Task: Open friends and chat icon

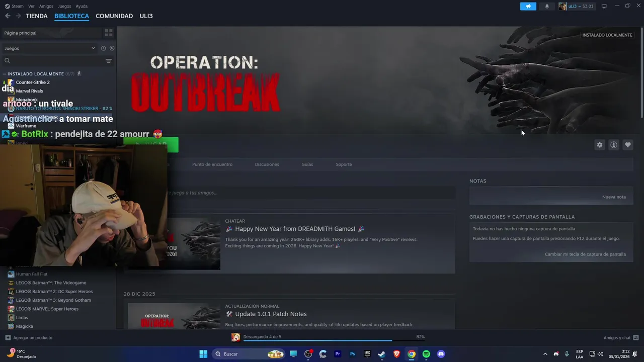Action: pos(635,338)
